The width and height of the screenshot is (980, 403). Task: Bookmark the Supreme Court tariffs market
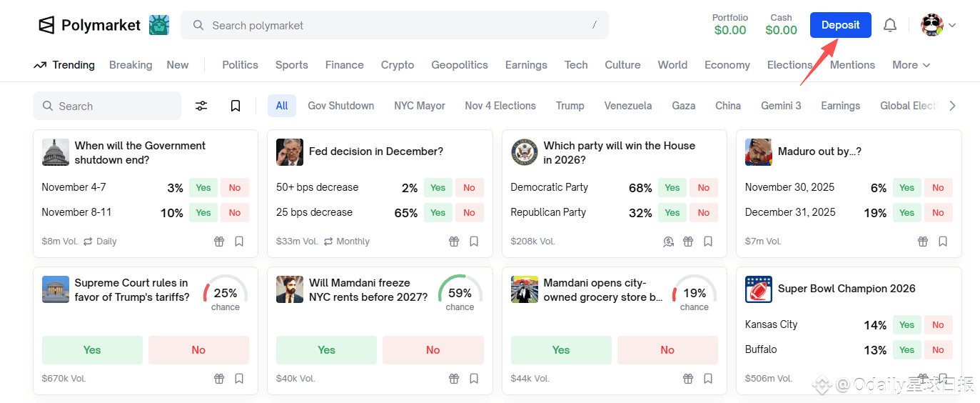coord(239,379)
